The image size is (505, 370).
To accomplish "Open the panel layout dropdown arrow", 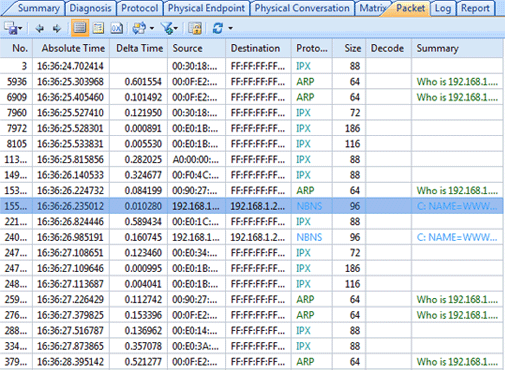I will point(152,28).
